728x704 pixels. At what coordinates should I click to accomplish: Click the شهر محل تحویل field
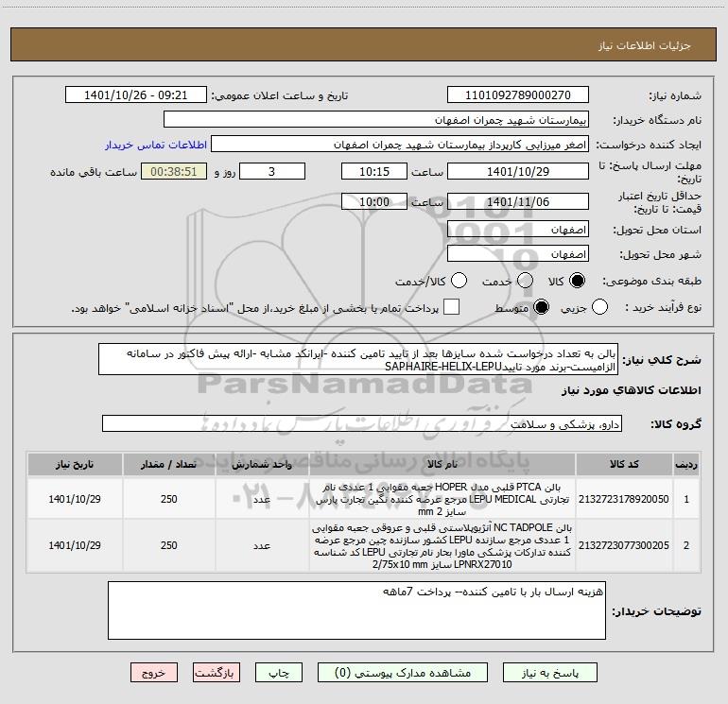tap(518, 253)
